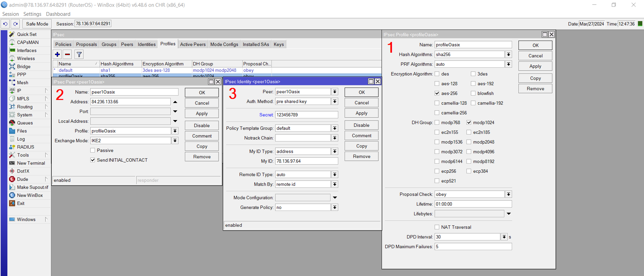This screenshot has height=276, width=644.
Task: Open the Settings menu
Action: pos(32,14)
